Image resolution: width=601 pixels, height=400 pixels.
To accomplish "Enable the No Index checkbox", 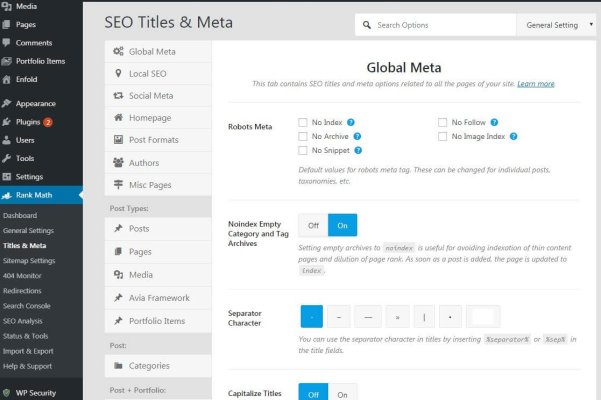I will click(x=303, y=122).
